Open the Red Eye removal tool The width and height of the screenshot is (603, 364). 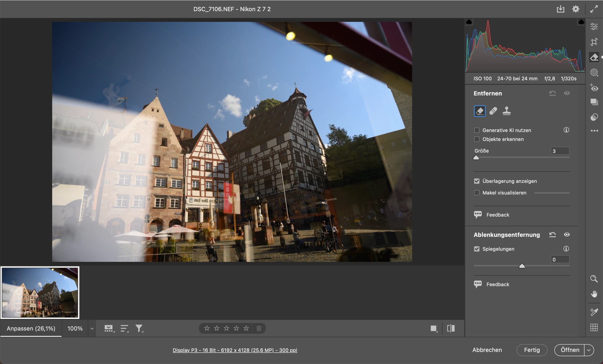point(594,88)
